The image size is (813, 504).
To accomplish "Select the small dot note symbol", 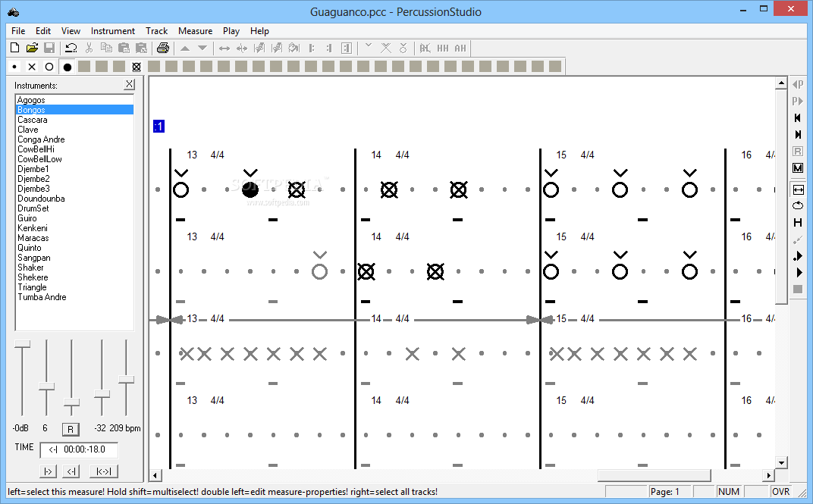I will click(14, 67).
